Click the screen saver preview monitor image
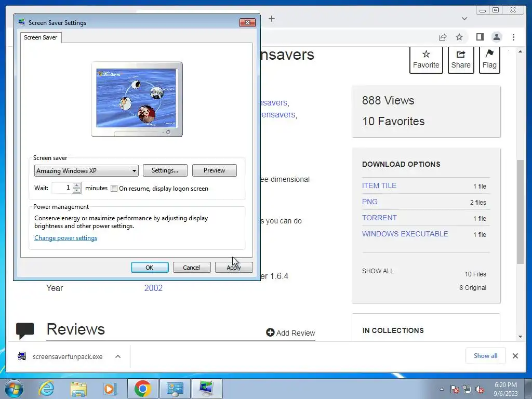The image size is (532, 399). coord(137,99)
